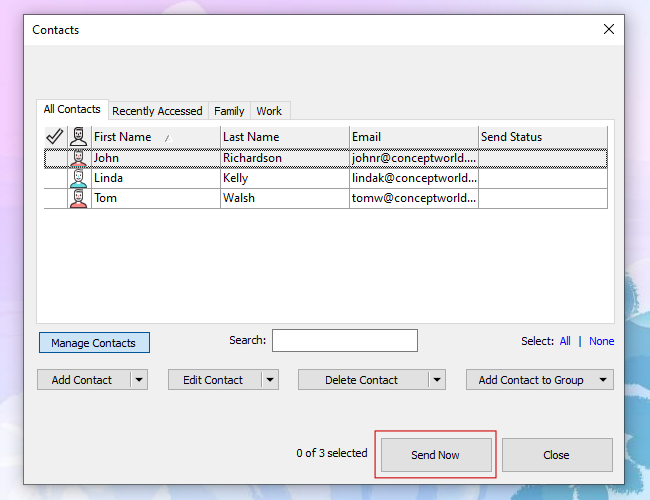Click the None selection link
This screenshot has width=650, height=500.
601,341
